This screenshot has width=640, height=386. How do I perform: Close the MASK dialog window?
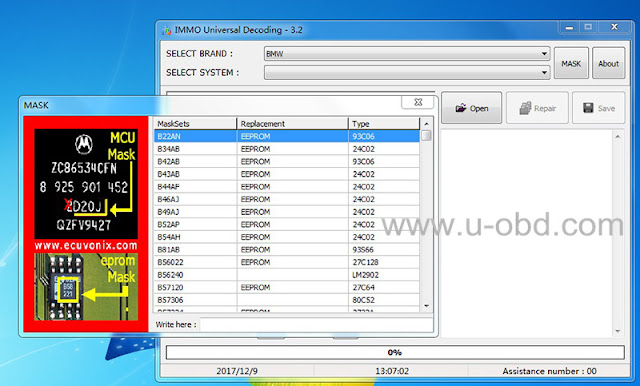[x=418, y=102]
